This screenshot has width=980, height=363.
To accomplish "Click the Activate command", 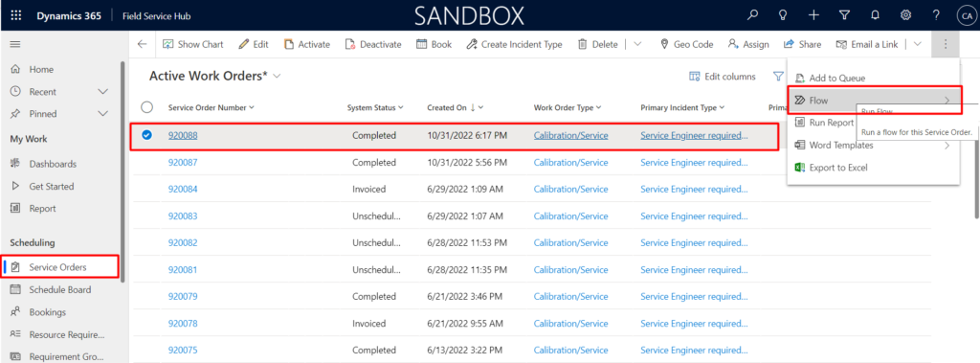I will (307, 44).
